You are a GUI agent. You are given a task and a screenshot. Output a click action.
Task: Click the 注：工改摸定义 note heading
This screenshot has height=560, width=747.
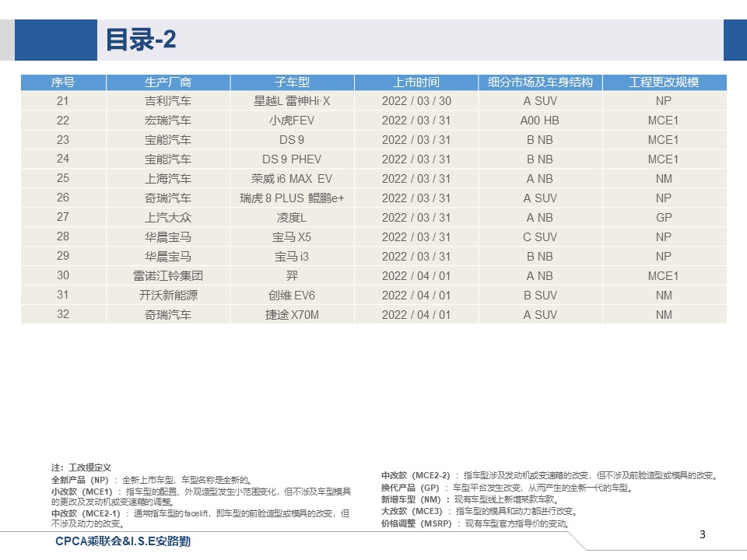click(x=81, y=467)
